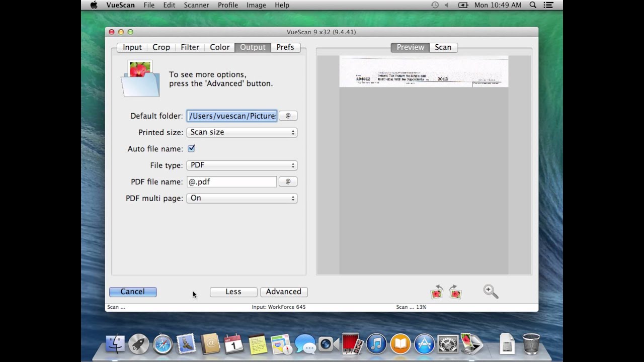Viewport: 644px width, 362px height.
Task: Click 'Scan ... 13%' progress text
Action: [x=411, y=307]
